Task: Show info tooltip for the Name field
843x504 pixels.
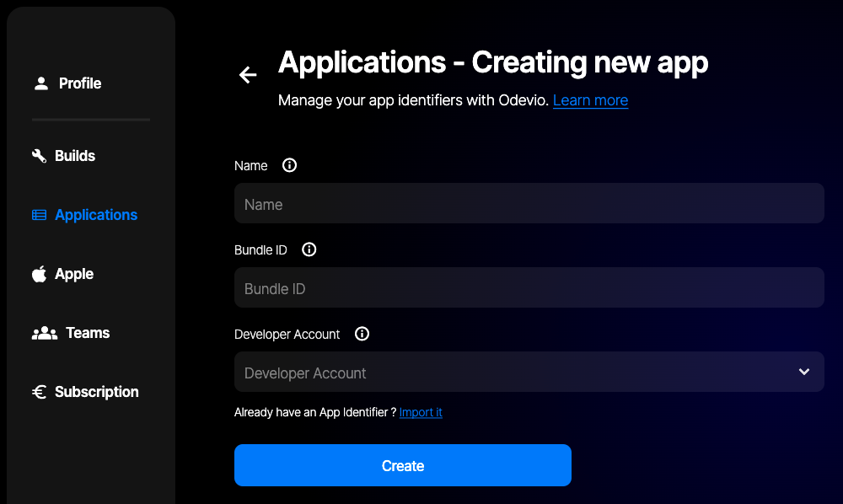Action: 289,165
